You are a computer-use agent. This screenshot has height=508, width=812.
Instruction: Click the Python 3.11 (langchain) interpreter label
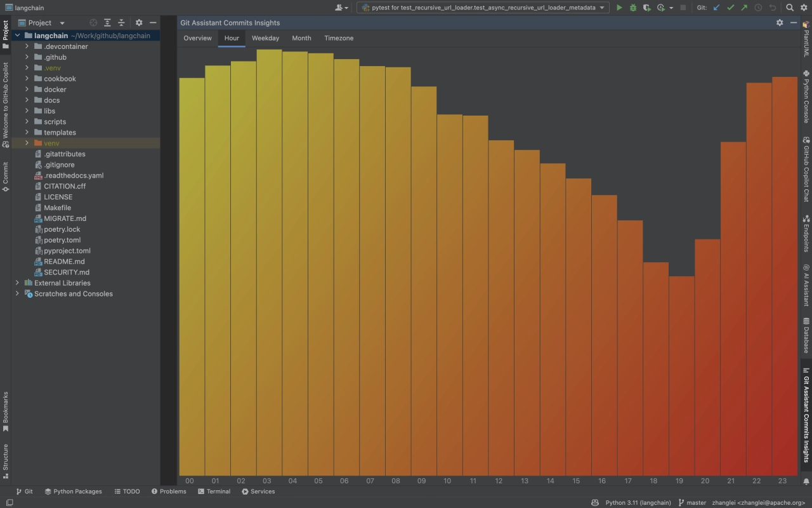(638, 503)
